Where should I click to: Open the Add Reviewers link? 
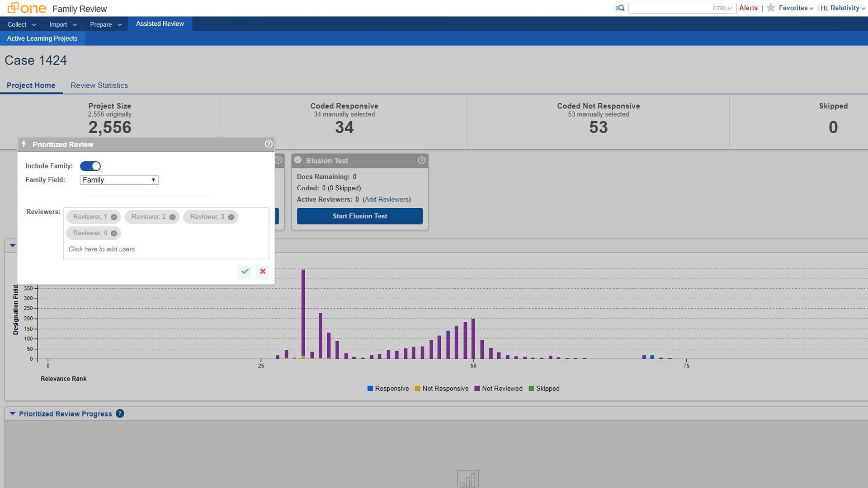click(x=387, y=199)
